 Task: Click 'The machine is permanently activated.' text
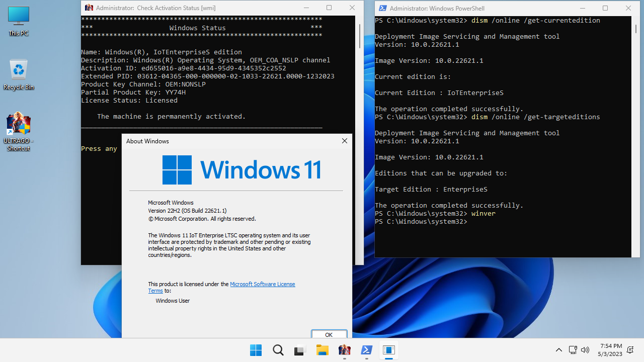pyautogui.click(x=172, y=116)
